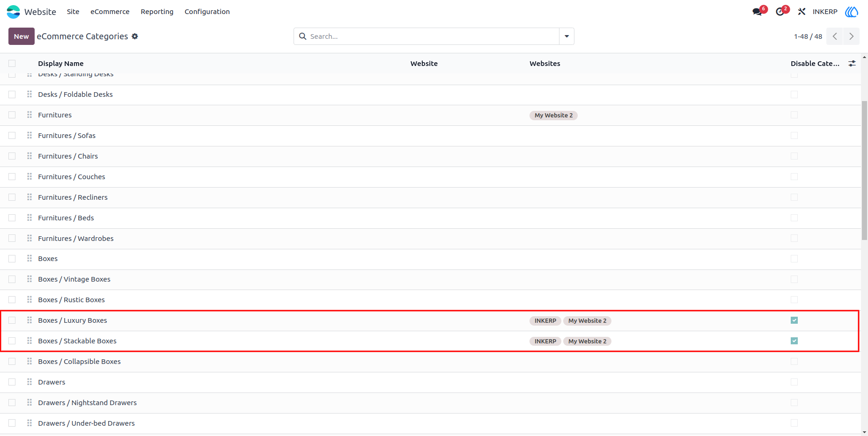Viewport: 868px width, 436px height.
Task: Click INKERP tag in Boxes / Luxury Boxes row
Action: click(x=545, y=321)
